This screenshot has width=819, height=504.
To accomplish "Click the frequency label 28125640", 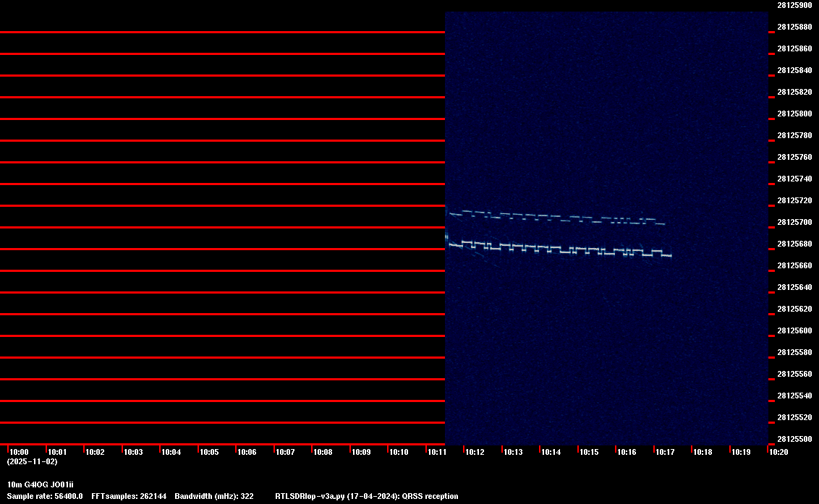I will click(795, 287).
